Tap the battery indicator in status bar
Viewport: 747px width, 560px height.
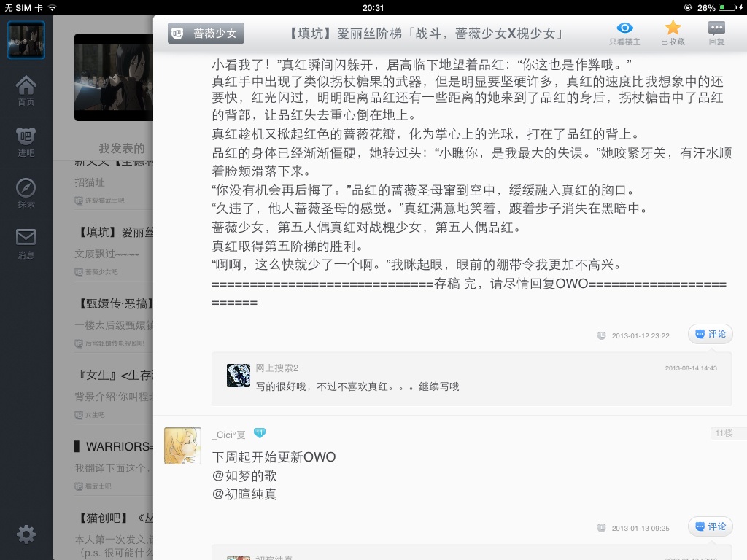tap(727, 7)
